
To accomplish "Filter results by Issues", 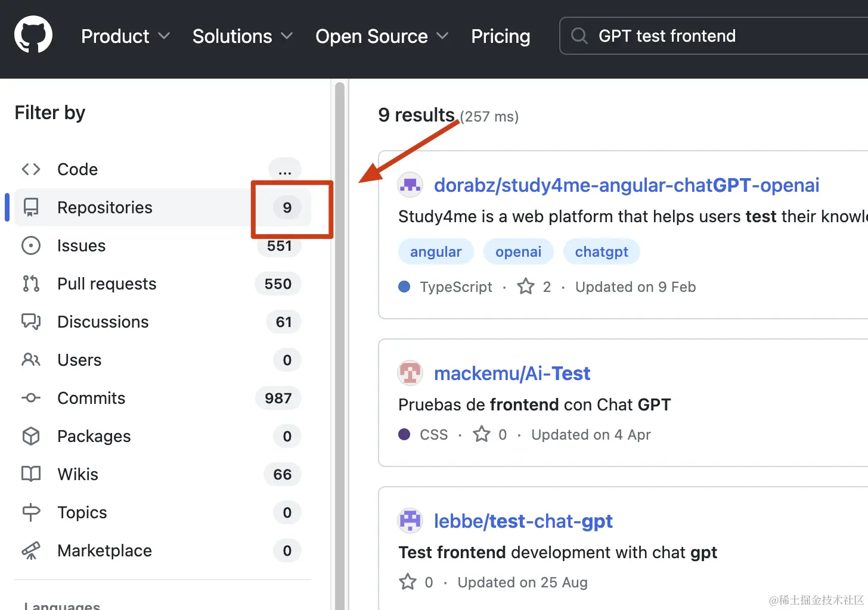I will tap(163, 245).
